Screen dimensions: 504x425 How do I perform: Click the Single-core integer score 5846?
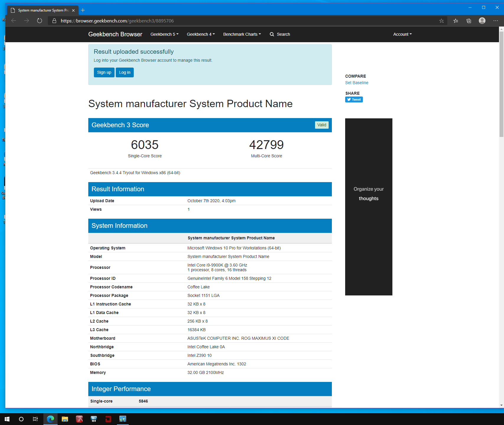(x=143, y=401)
